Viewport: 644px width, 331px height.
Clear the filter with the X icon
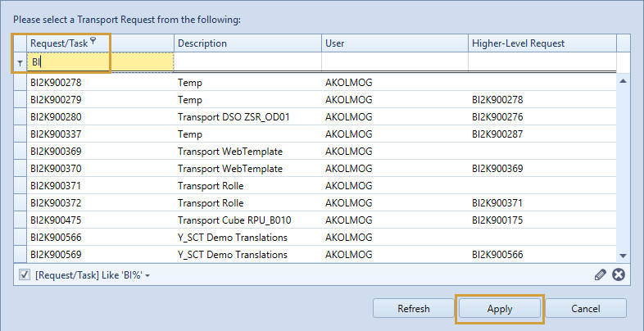(619, 274)
